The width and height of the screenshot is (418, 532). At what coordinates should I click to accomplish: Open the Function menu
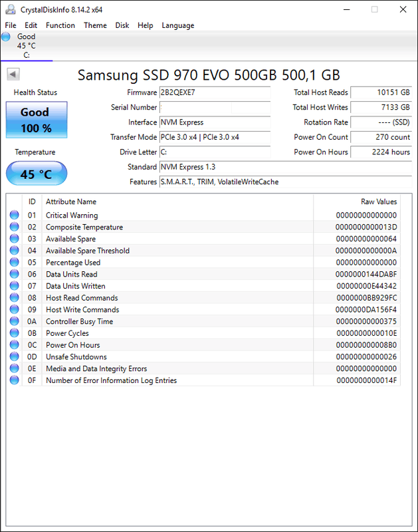coord(60,25)
